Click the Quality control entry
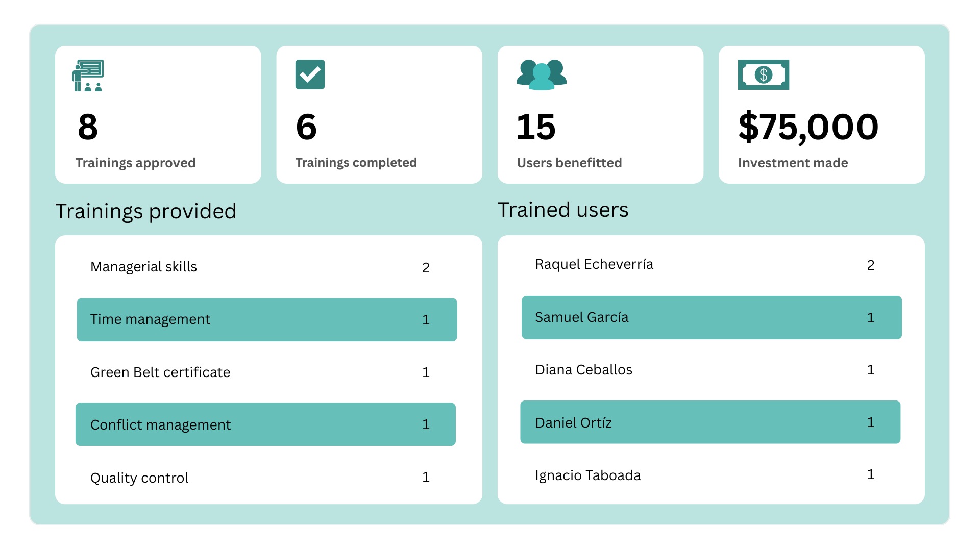This screenshot has height=551, width=980. pyautogui.click(x=139, y=478)
